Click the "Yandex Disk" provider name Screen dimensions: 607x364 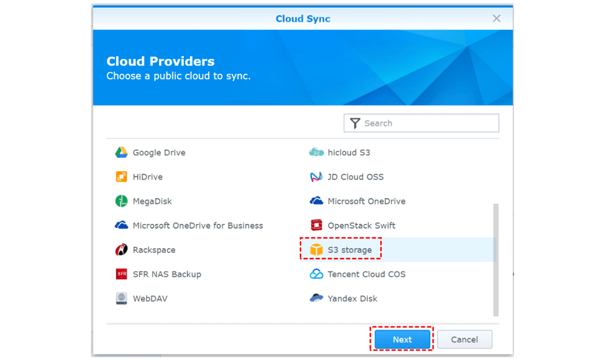tap(352, 298)
